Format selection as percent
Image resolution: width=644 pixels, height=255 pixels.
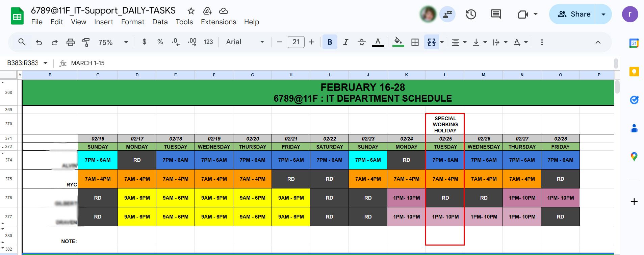tap(160, 42)
